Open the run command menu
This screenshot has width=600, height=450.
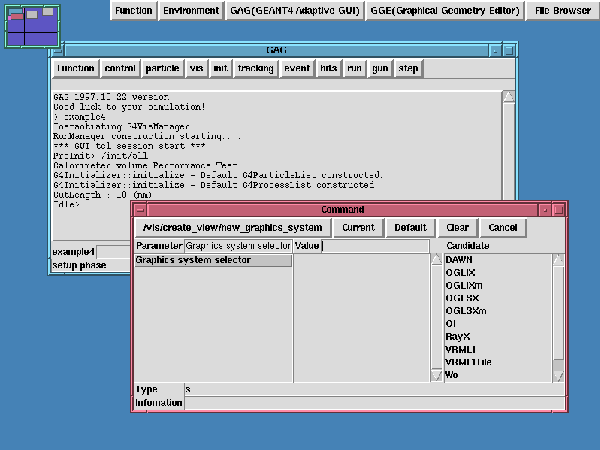354,68
